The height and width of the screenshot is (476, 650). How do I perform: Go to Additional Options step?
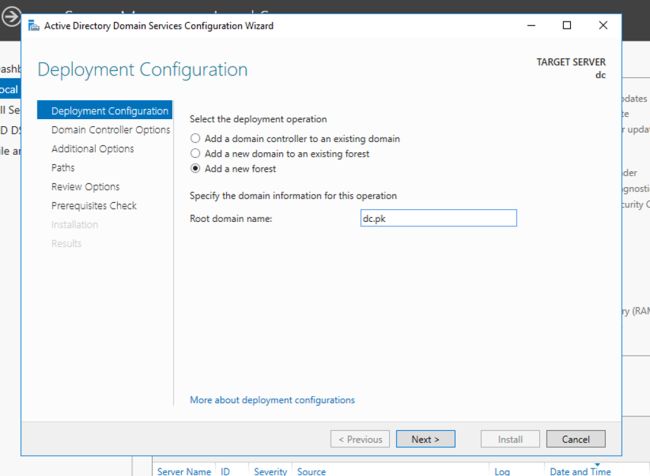coord(93,149)
